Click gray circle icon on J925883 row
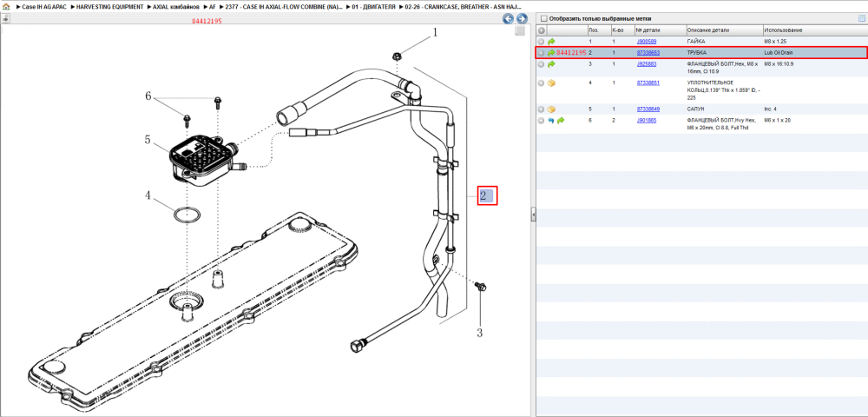Screen dimensions: 868x417 tap(542, 64)
